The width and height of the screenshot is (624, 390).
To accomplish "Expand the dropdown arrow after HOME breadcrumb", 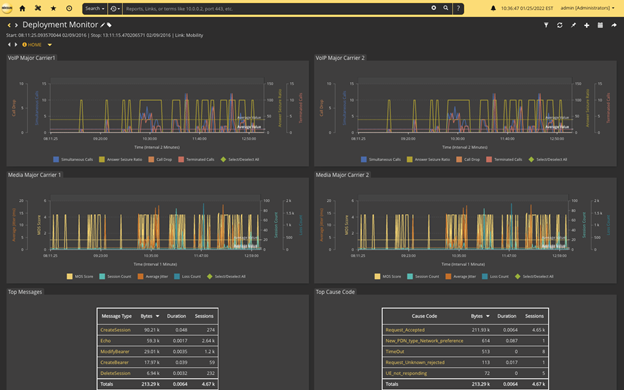I will click(50, 45).
